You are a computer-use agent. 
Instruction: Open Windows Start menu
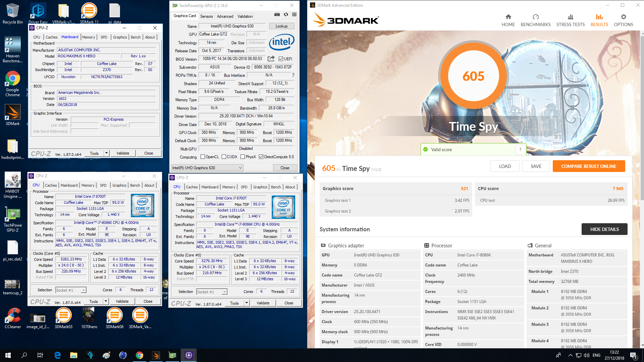pyautogui.click(x=8, y=355)
